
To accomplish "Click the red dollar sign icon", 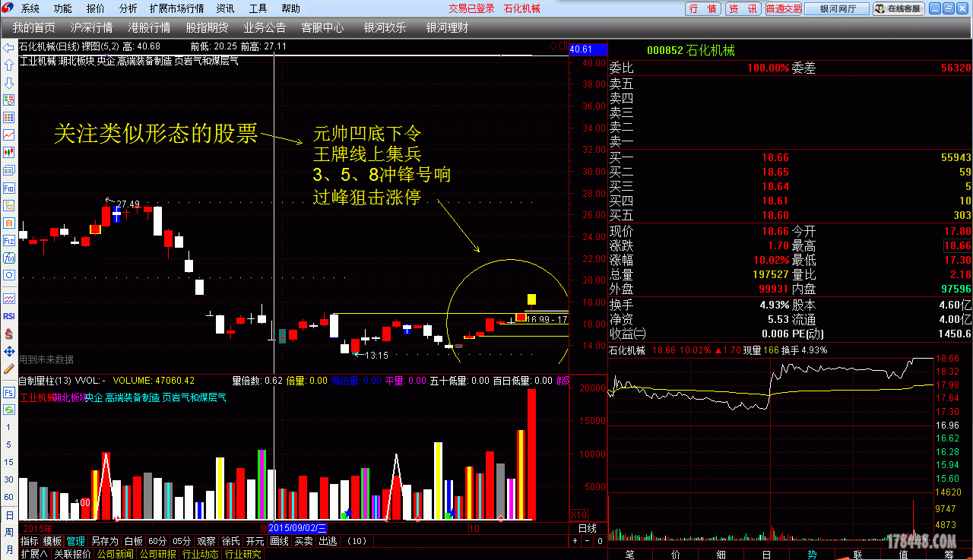I will 9,334.
